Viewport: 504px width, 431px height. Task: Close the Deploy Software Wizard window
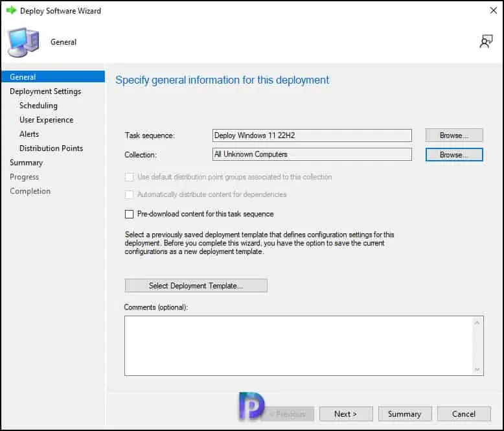click(x=494, y=10)
